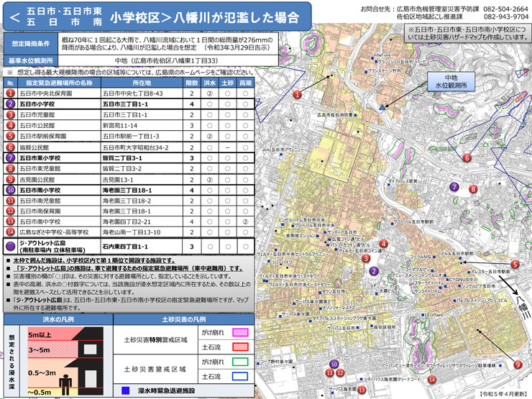The image size is (532, 399).
Task: Click the 想定降雨条件 label
Action: click(31, 44)
